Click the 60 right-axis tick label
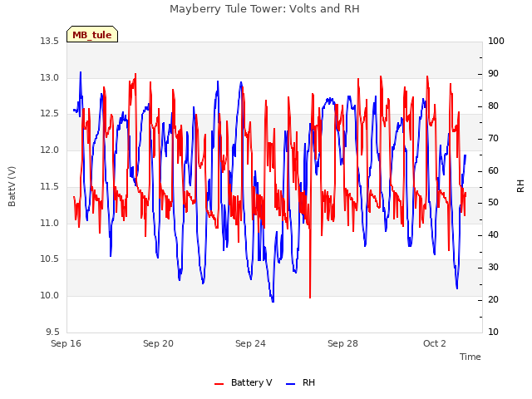The height and width of the screenshot is (399, 532). 493,170
